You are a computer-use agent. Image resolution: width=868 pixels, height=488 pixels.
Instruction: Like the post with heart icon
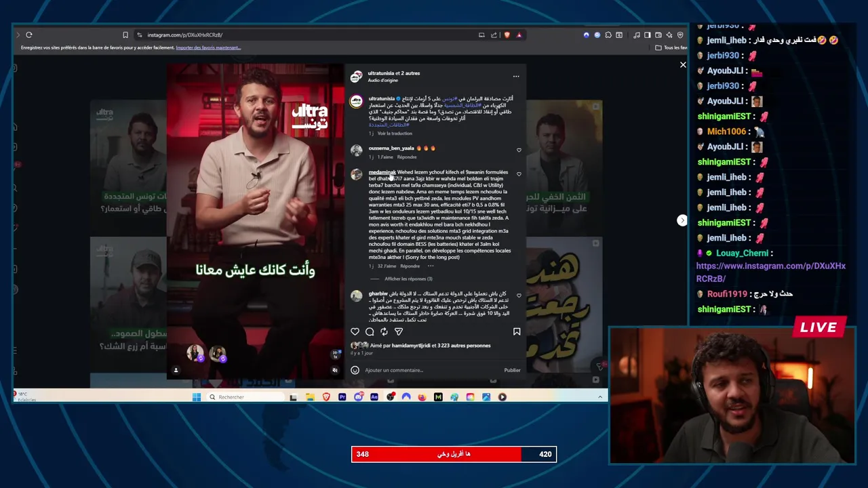click(355, 331)
